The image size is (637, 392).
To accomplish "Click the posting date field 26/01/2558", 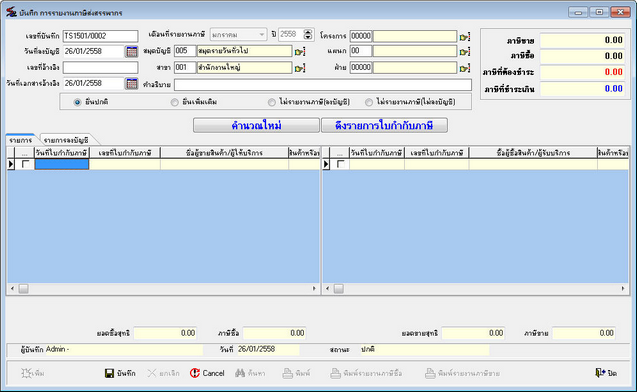I will pyautogui.click(x=94, y=52).
